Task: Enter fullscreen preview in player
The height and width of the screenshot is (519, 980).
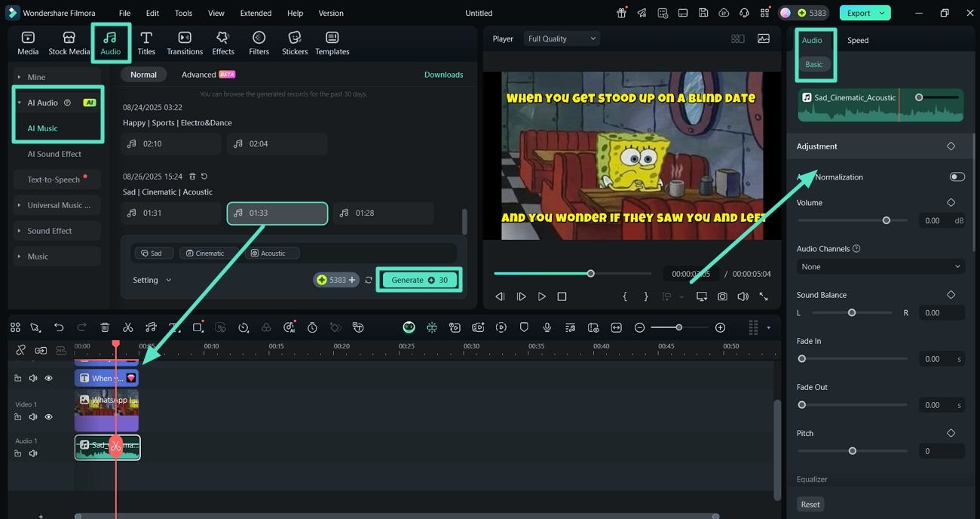Action: pos(764,296)
